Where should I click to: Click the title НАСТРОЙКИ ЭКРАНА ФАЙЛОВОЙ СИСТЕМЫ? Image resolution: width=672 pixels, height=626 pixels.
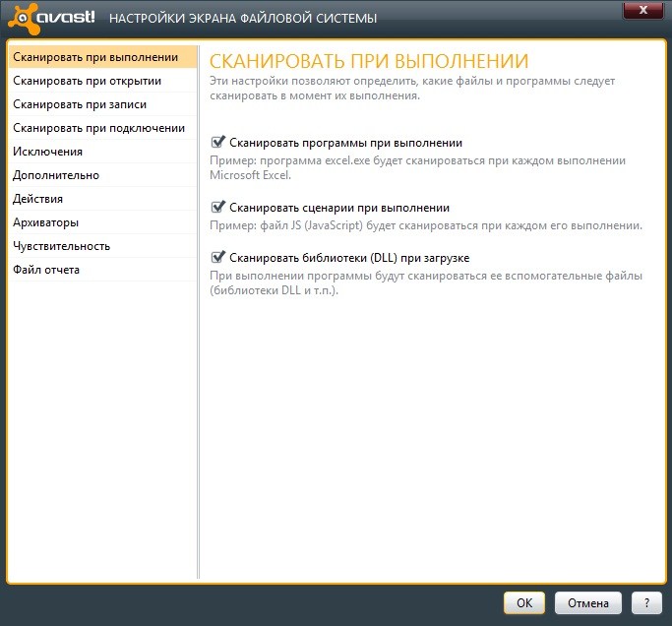(x=243, y=19)
